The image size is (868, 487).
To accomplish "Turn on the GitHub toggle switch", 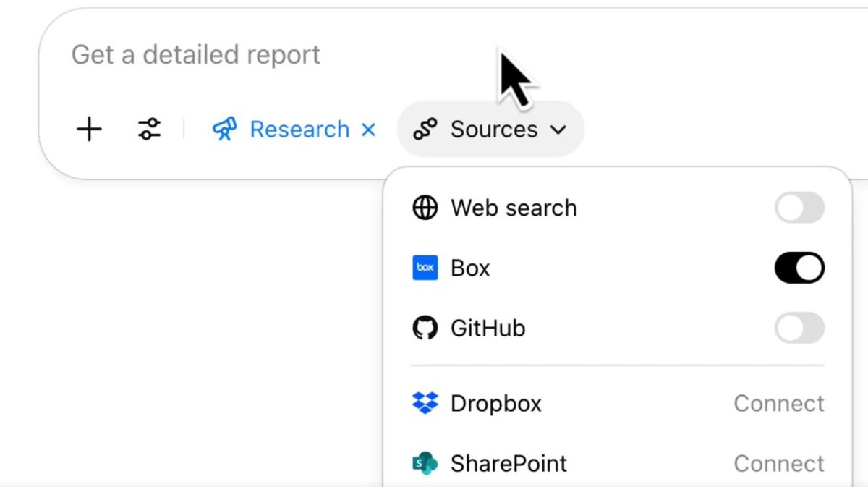I will 799,329.
